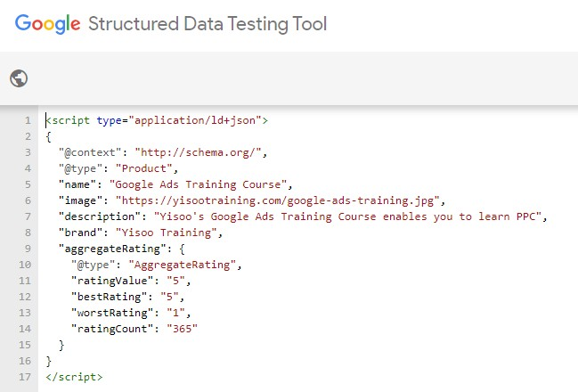Click line number 15 in gutter
This screenshot has height=392, width=578.
coord(25,345)
